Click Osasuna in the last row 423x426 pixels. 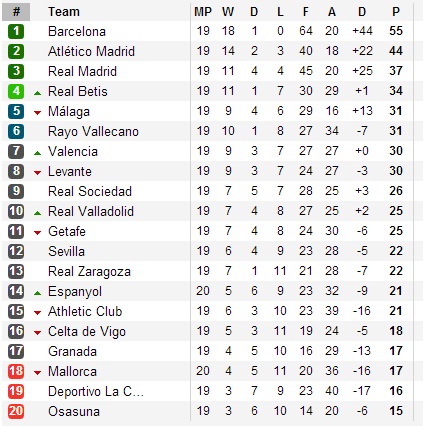click(74, 411)
